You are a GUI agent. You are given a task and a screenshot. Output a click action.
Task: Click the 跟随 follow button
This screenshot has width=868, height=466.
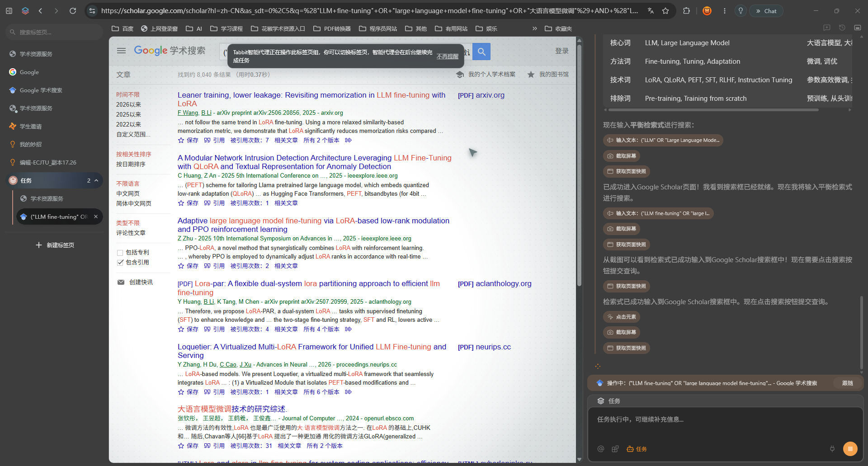click(x=848, y=383)
